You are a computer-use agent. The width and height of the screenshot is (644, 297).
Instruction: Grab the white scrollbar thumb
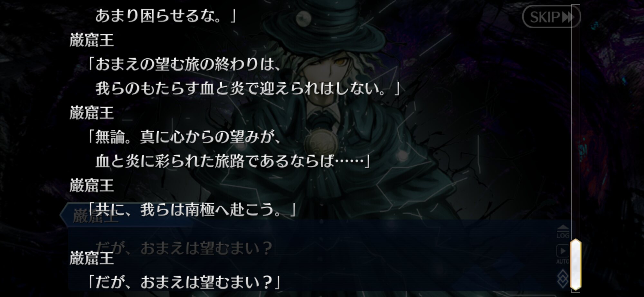coord(575,265)
